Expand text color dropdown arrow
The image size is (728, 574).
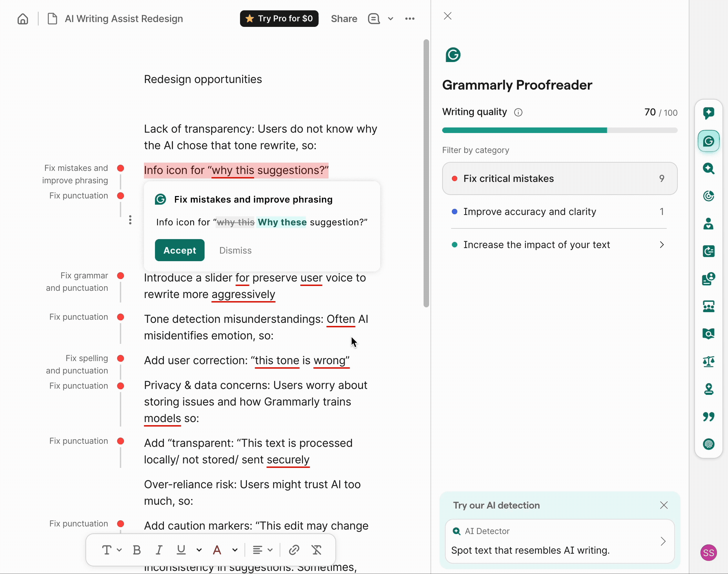coord(235,550)
